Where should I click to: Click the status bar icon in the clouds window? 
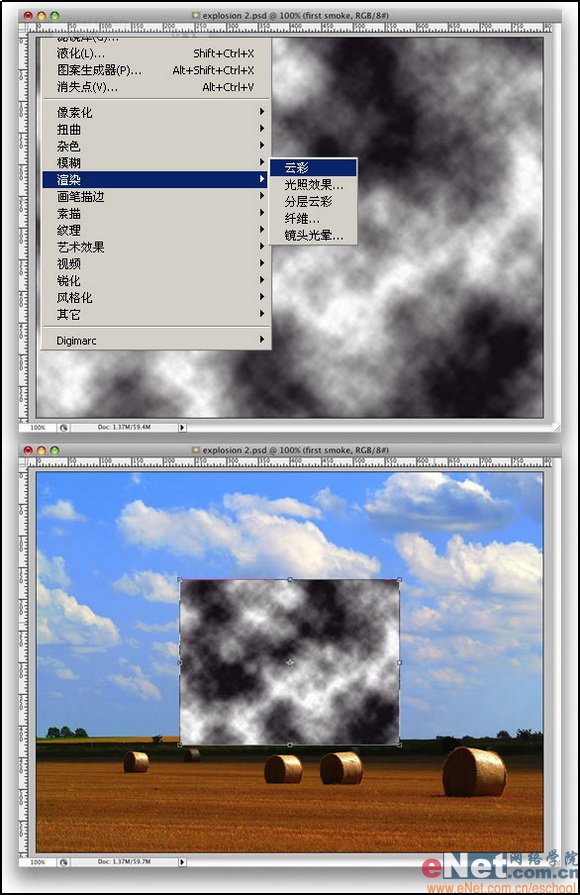[x=63, y=427]
